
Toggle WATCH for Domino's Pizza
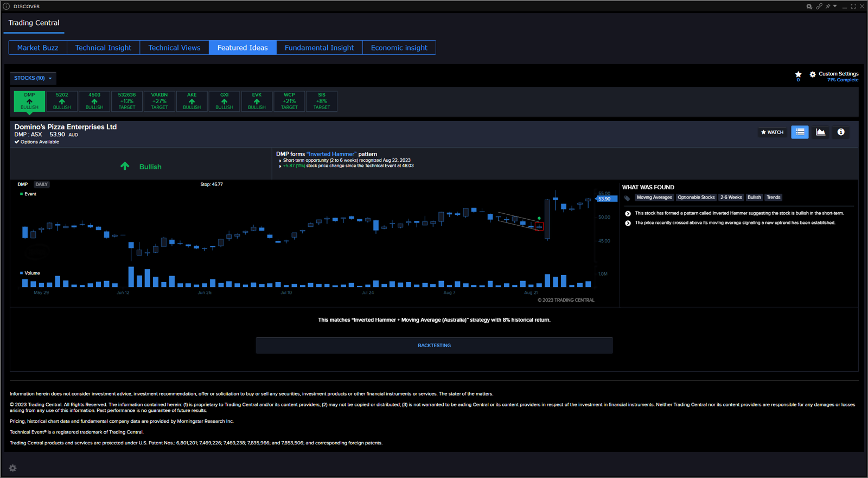pos(772,132)
